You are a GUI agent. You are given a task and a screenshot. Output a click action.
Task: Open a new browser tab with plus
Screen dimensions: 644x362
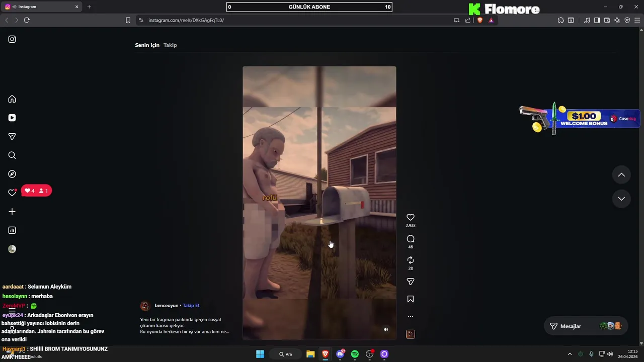89,7
